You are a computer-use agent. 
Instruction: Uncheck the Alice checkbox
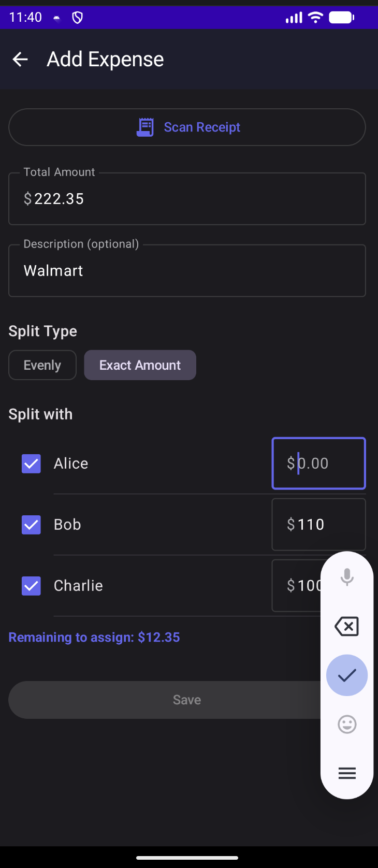pos(31,464)
